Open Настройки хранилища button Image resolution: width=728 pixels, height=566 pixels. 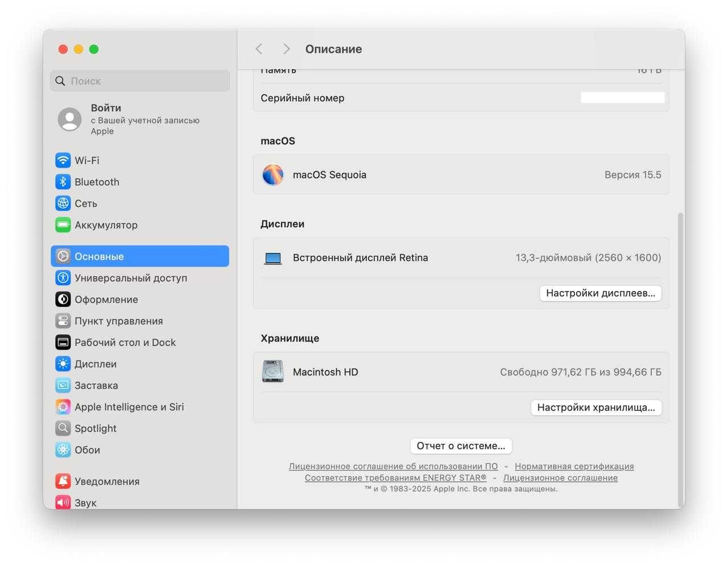coord(596,407)
